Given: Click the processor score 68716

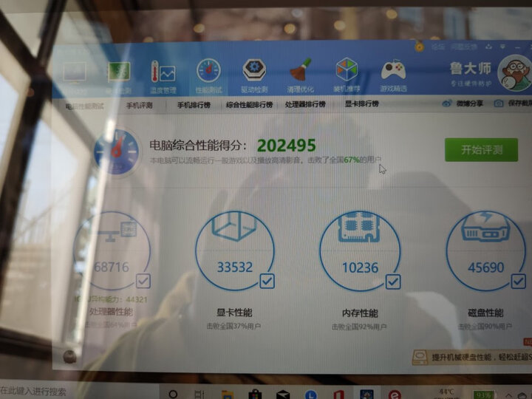Looking at the screenshot, I should point(112,267).
